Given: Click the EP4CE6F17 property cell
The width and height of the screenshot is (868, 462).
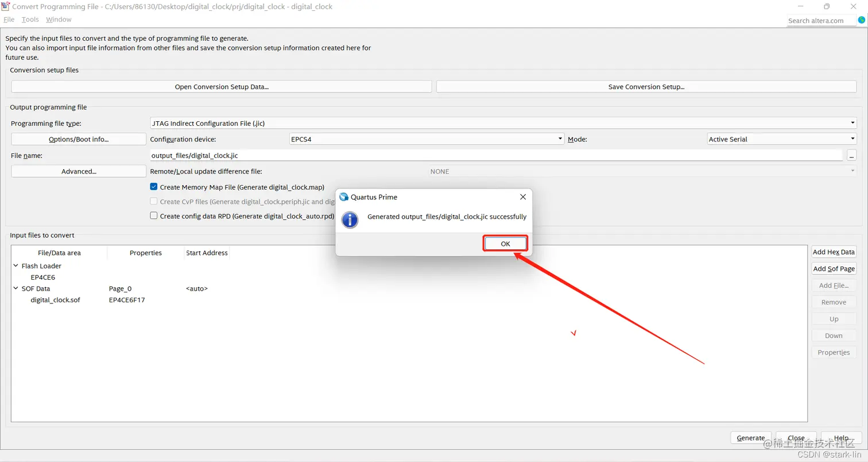Looking at the screenshot, I should [x=127, y=299].
